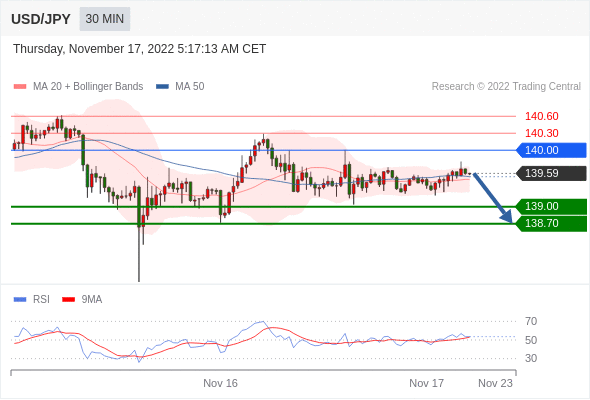Click the blue MA 50 legend swatch

(x=162, y=87)
